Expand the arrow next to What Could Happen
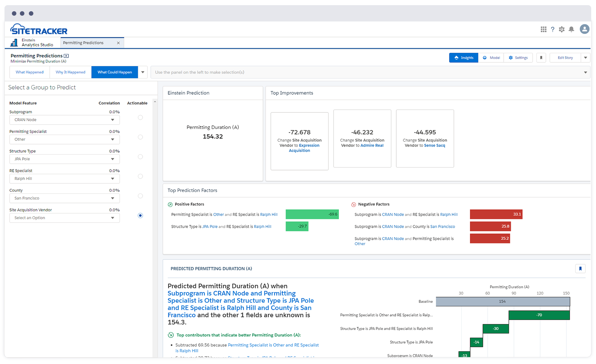 point(143,72)
